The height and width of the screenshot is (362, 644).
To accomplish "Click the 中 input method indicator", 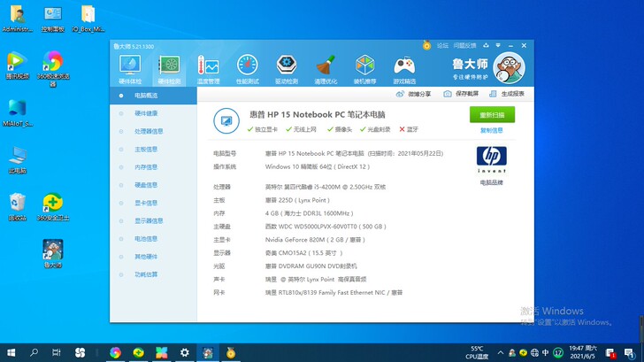I will [x=546, y=352].
